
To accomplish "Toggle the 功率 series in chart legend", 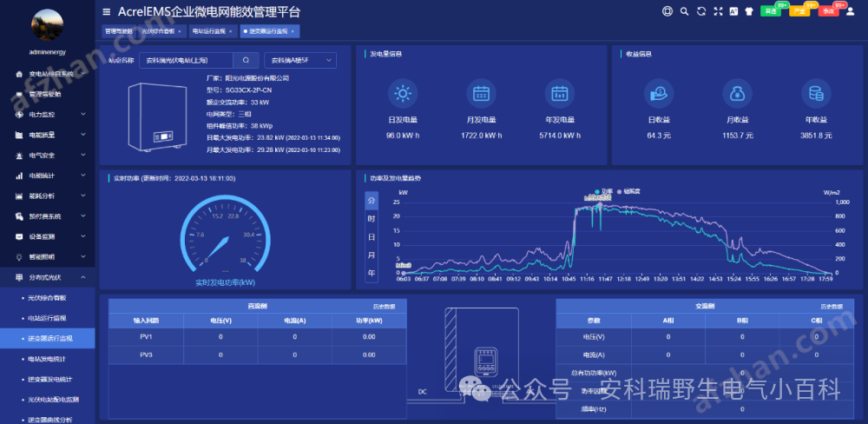I will 604,191.
